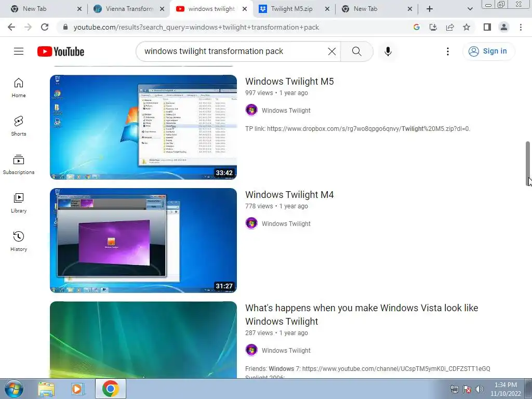Open History in the sidebar

pyautogui.click(x=19, y=241)
